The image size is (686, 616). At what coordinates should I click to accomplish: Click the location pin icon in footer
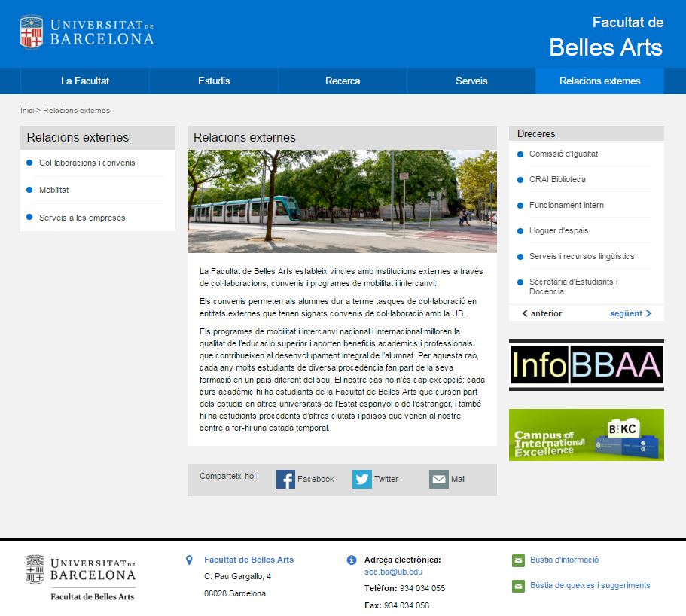tap(189, 560)
